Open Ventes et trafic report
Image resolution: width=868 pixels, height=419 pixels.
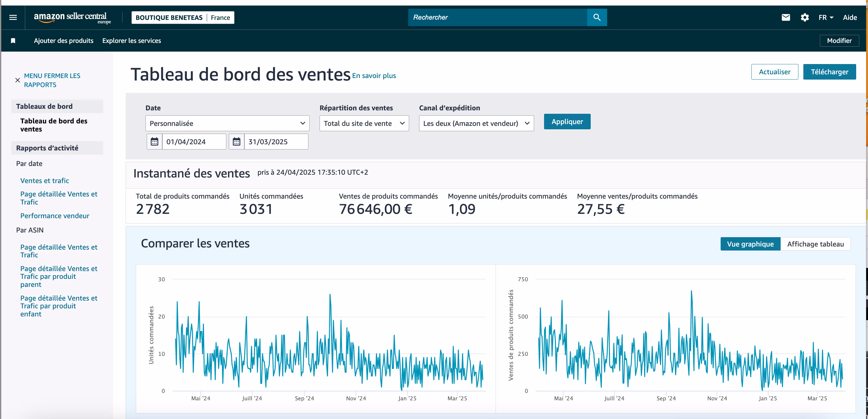tap(44, 181)
